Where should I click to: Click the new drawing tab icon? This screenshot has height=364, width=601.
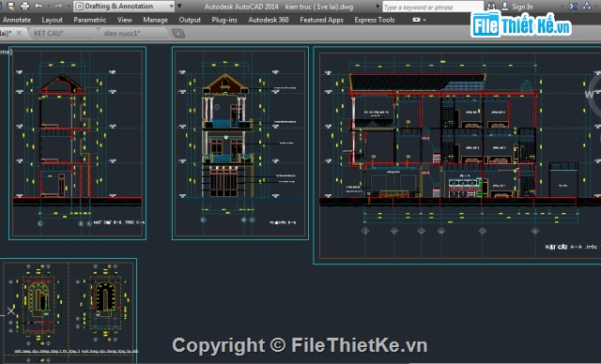[178, 34]
